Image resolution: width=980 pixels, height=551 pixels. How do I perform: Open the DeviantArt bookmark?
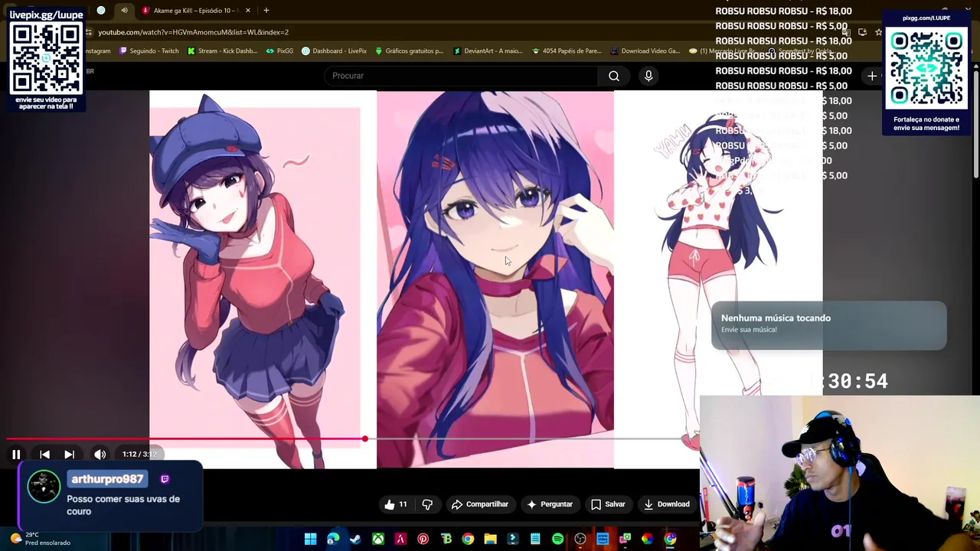pos(488,51)
